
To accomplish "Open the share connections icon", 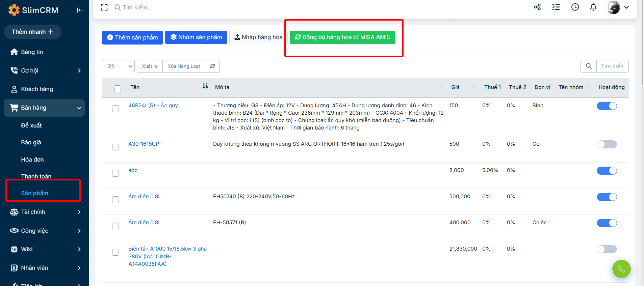I will point(537,7).
